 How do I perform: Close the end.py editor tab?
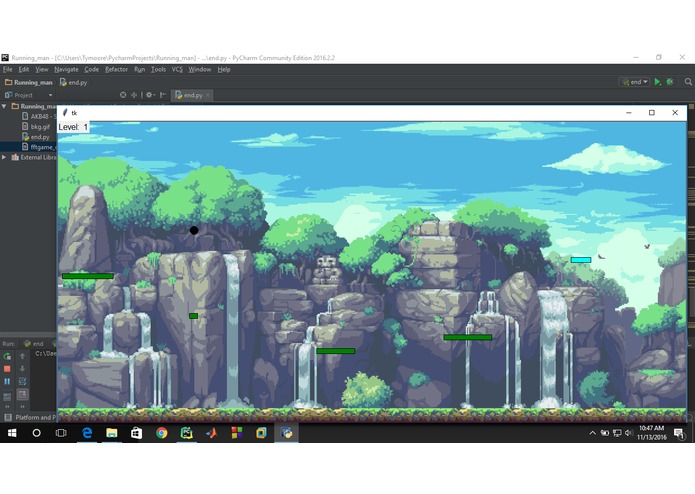tap(208, 95)
